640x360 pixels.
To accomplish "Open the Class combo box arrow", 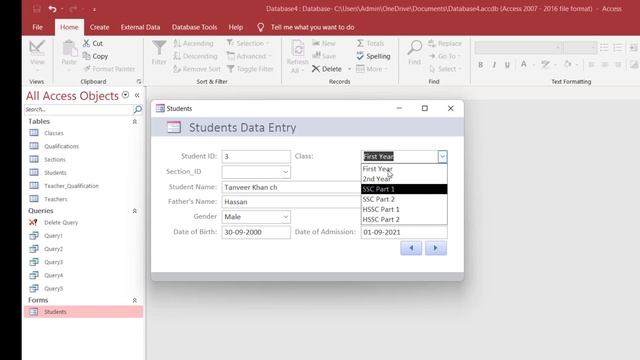I will [442, 156].
